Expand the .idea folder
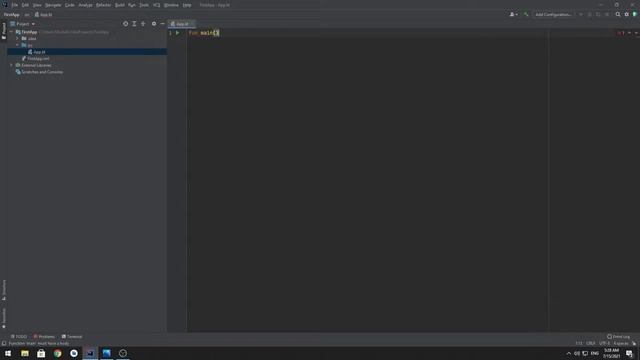Screen dimensions: 640x360 pos(18,38)
